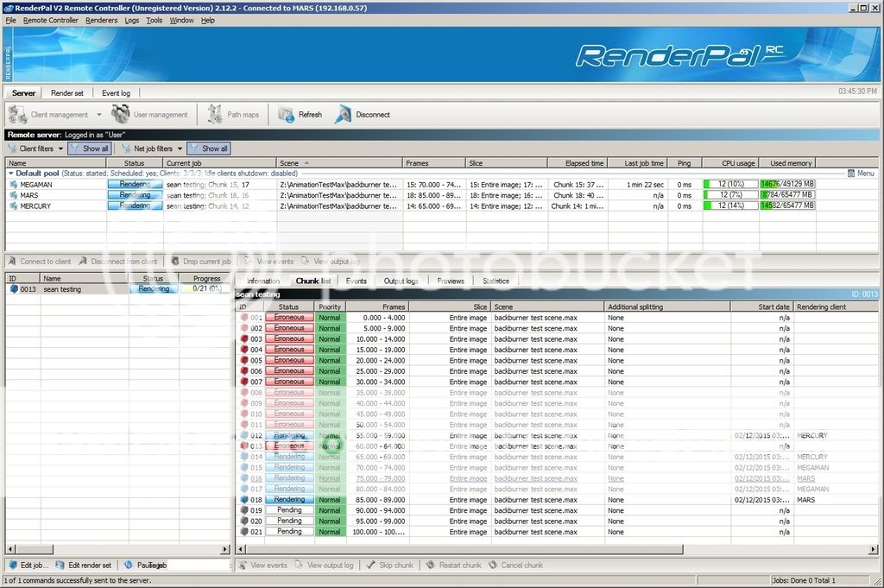Click the Restart chunk icon
Viewport: 884px width, 588px height.
pyautogui.click(x=431, y=565)
